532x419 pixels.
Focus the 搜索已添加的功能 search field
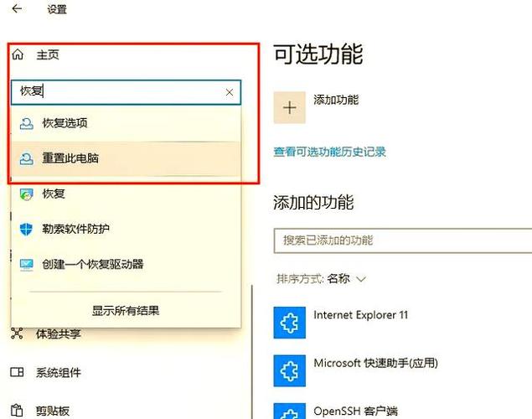(403, 241)
